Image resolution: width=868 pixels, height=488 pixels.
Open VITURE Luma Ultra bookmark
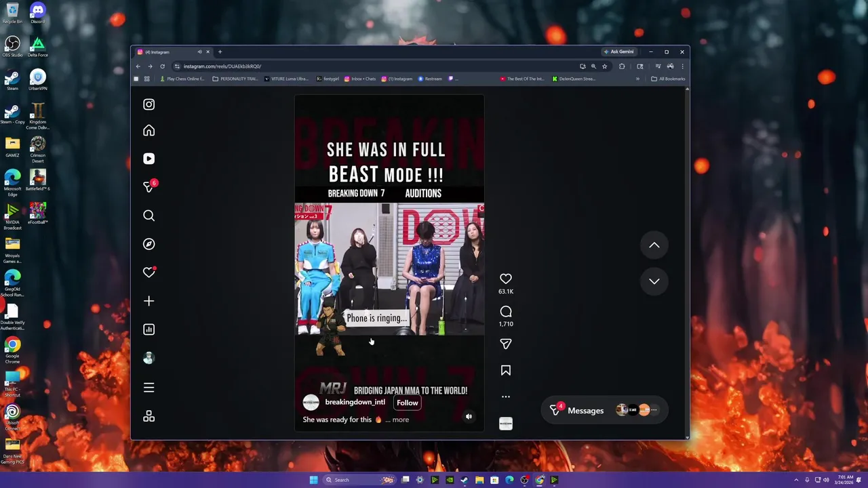(x=286, y=79)
